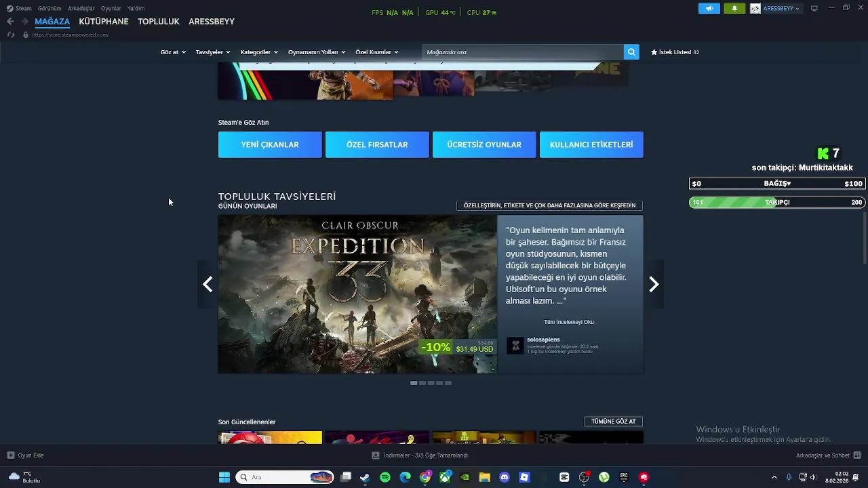The height and width of the screenshot is (488, 868).
Task: Select the first carousel page dot
Action: click(x=414, y=383)
